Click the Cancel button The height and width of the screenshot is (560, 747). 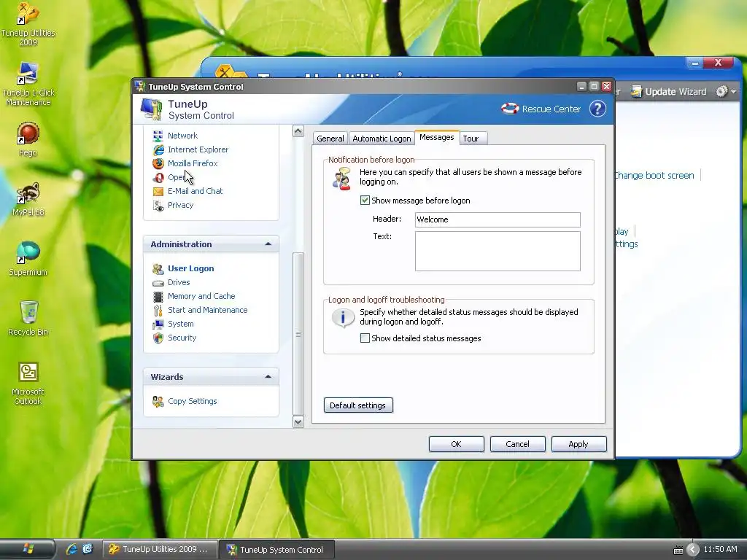(517, 444)
